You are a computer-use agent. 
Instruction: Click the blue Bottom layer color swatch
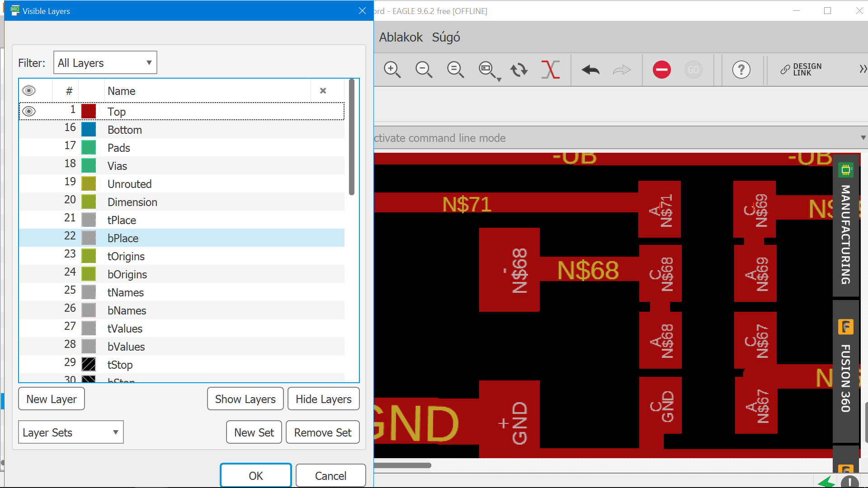(89, 129)
